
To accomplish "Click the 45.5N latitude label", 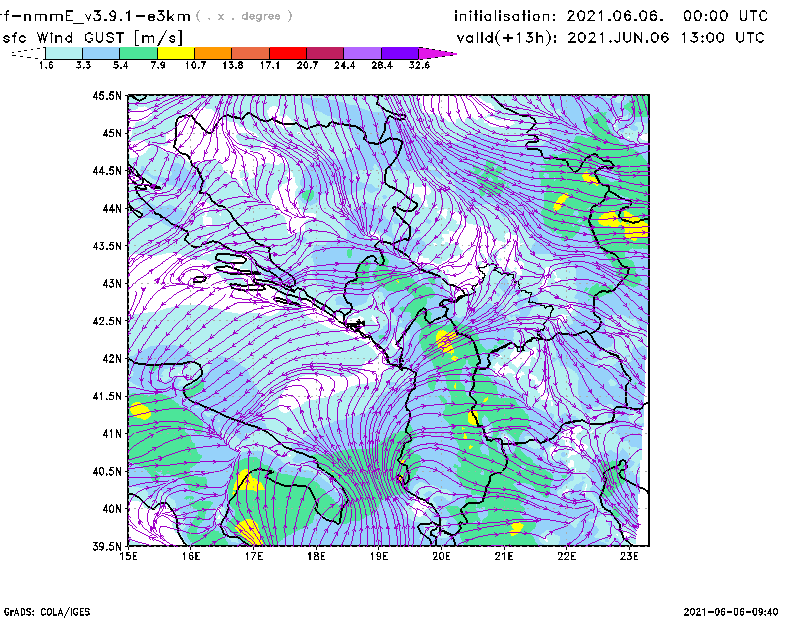I will click(x=107, y=95).
